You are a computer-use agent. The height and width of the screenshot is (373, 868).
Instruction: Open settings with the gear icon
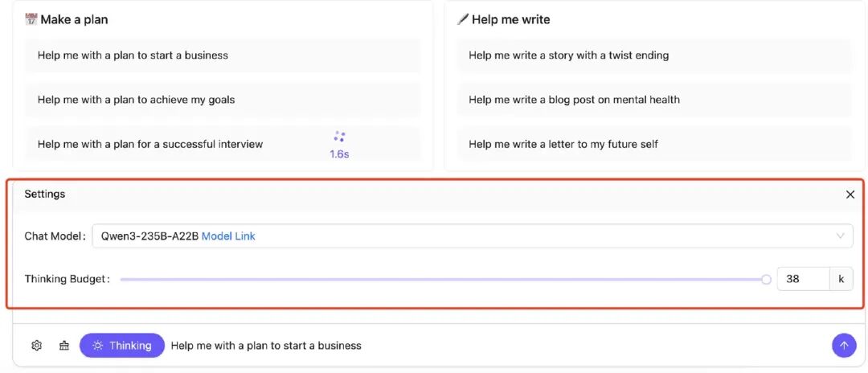tap(36, 346)
